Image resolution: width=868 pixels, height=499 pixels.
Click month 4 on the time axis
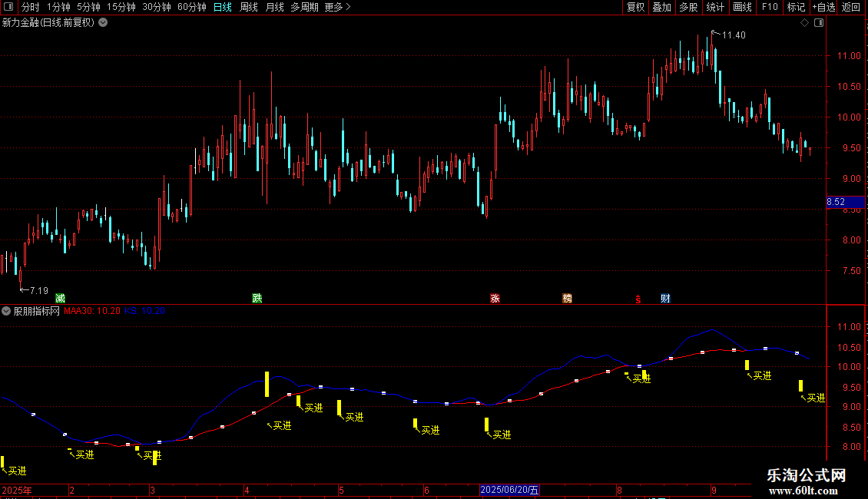click(247, 490)
